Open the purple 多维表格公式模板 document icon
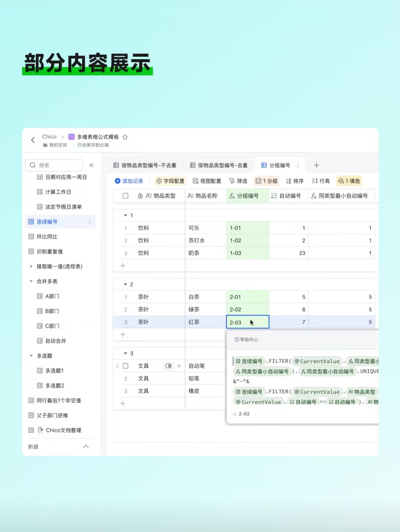 pos(71,137)
